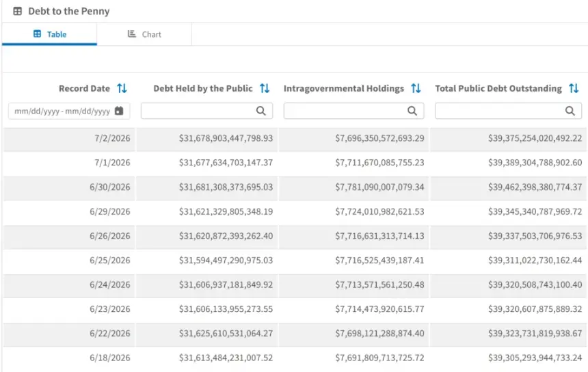Viewport: 588px width, 372px height.
Task: Click search icon in Total Debt filter
Action: tap(570, 111)
